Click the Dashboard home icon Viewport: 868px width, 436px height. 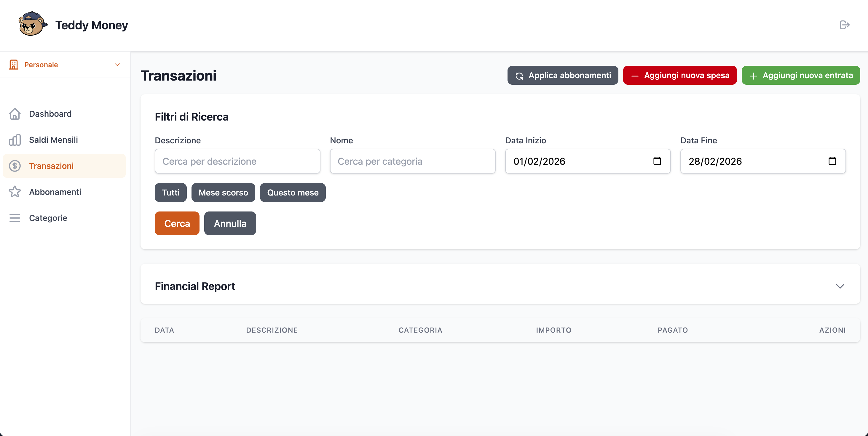pos(15,114)
